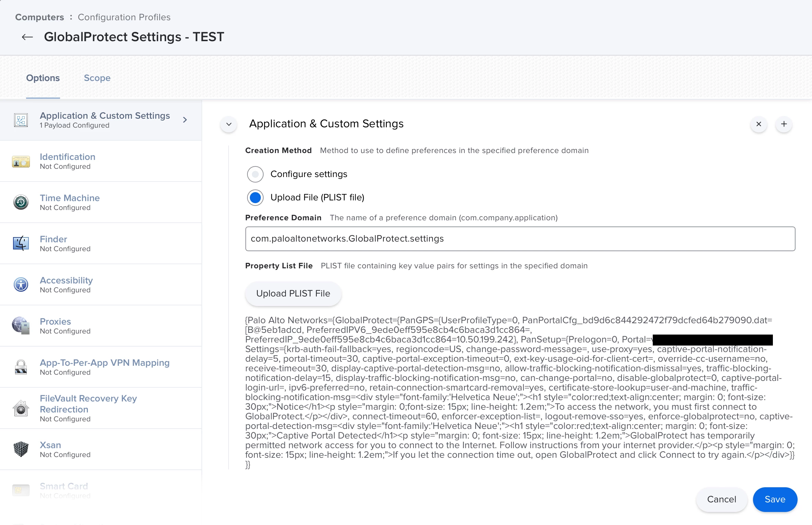Click the Xsan cube icon
Screen dimensions: 812x525
pyautogui.click(x=21, y=450)
